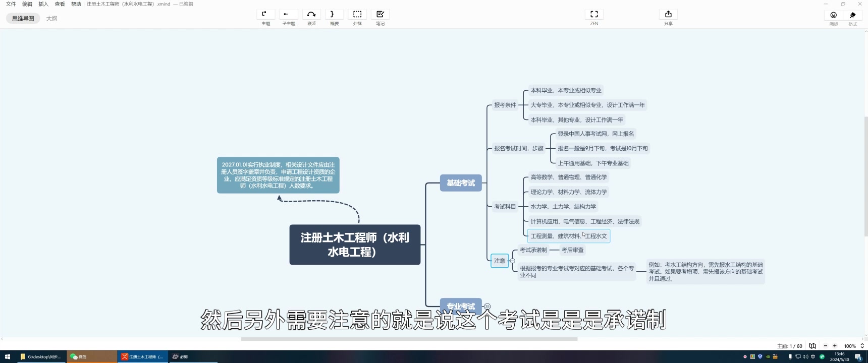Click the taskbar volume icon
This screenshot has width=868, height=363.
point(805,356)
